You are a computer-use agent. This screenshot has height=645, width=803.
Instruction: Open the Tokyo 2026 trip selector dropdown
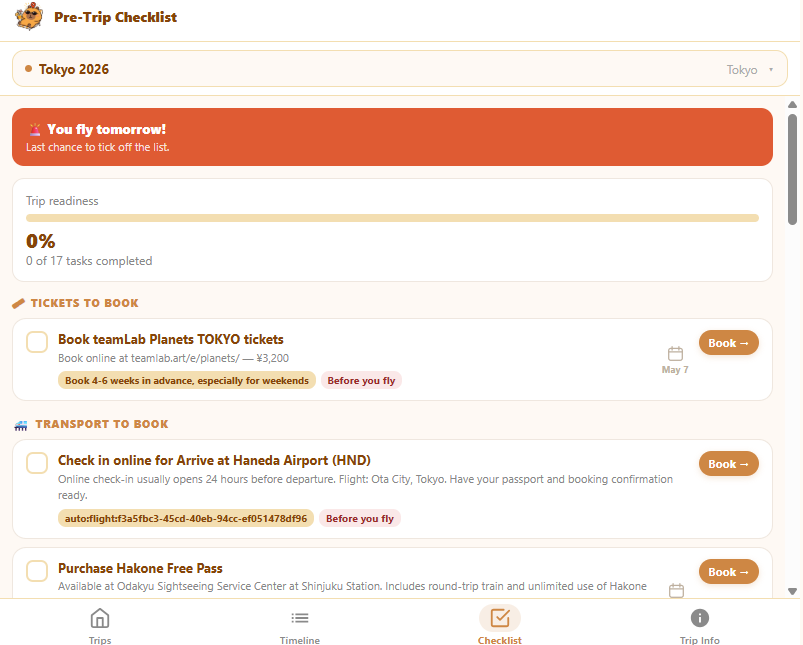399,69
